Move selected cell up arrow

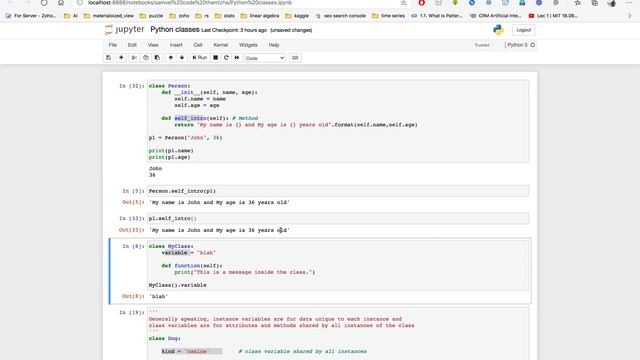point(171,58)
